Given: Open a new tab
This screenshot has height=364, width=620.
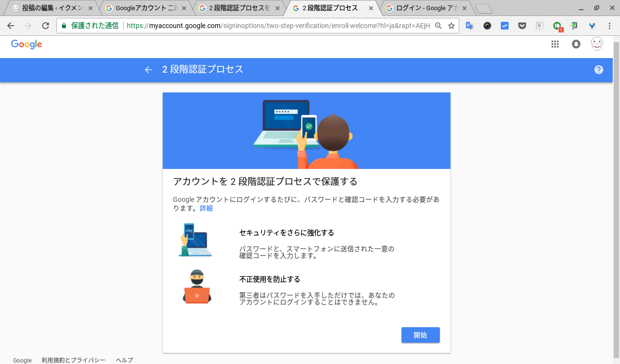Looking at the screenshot, I should [x=483, y=9].
